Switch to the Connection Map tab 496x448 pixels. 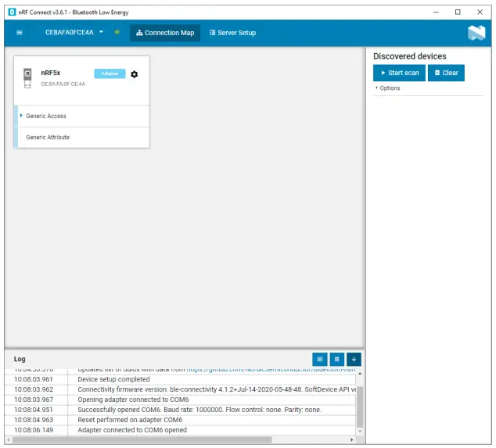[165, 33]
